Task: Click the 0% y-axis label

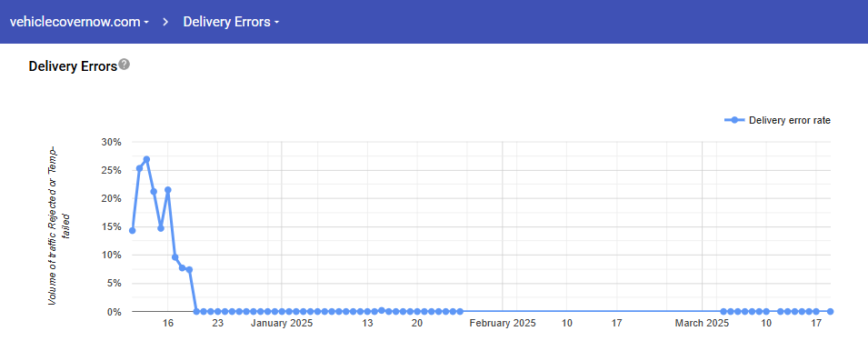Action: click(114, 312)
